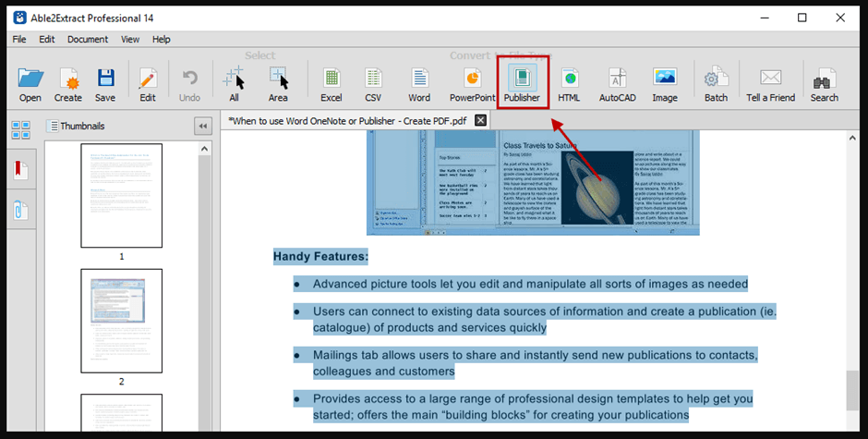Click the Saturn image in document
The width and height of the screenshot is (868, 439).
coord(597,188)
